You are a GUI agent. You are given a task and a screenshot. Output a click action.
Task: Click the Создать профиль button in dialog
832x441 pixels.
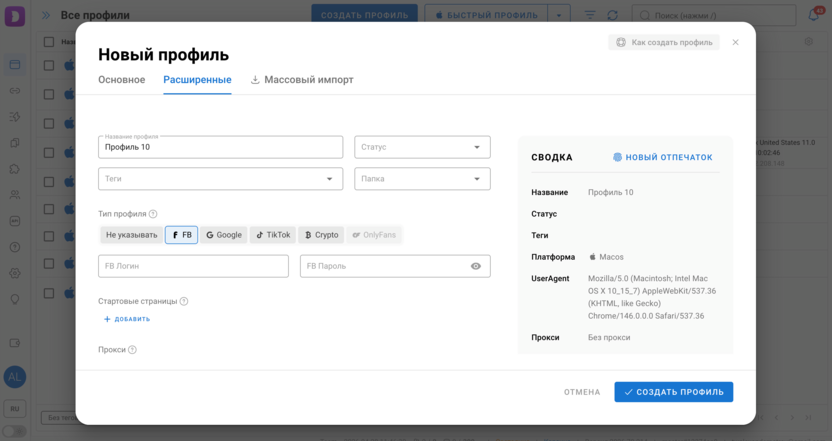673,392
